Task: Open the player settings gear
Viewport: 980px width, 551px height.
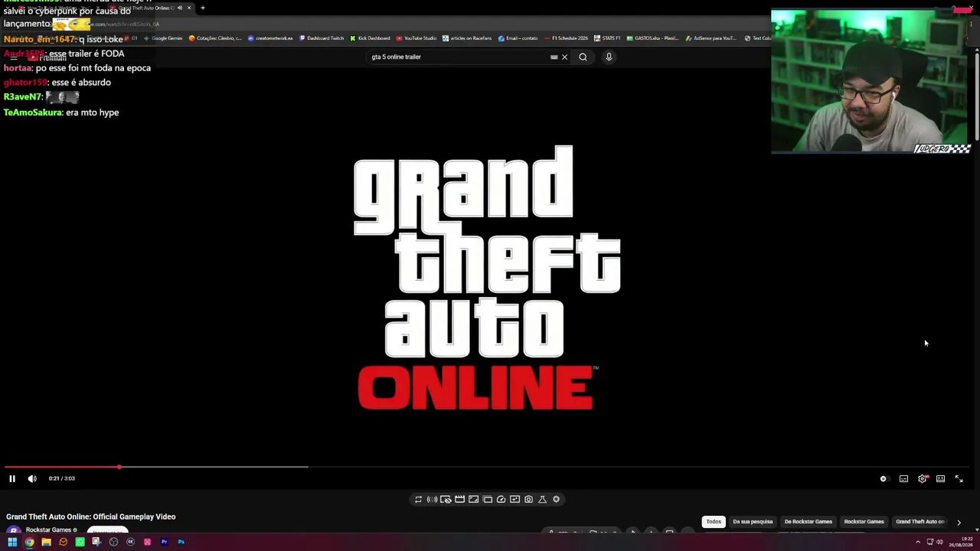Action: tap(923, 479)
